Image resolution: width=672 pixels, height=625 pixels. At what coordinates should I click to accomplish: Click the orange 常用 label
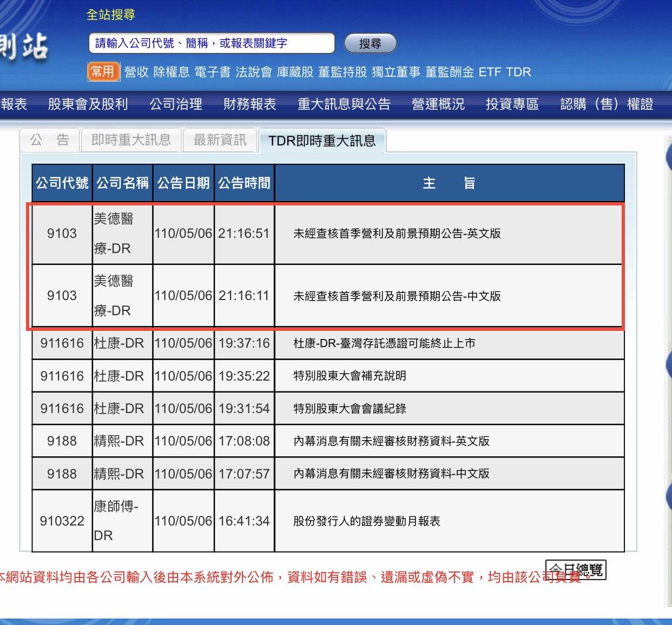pyautogui.click(x=103, y=71)
